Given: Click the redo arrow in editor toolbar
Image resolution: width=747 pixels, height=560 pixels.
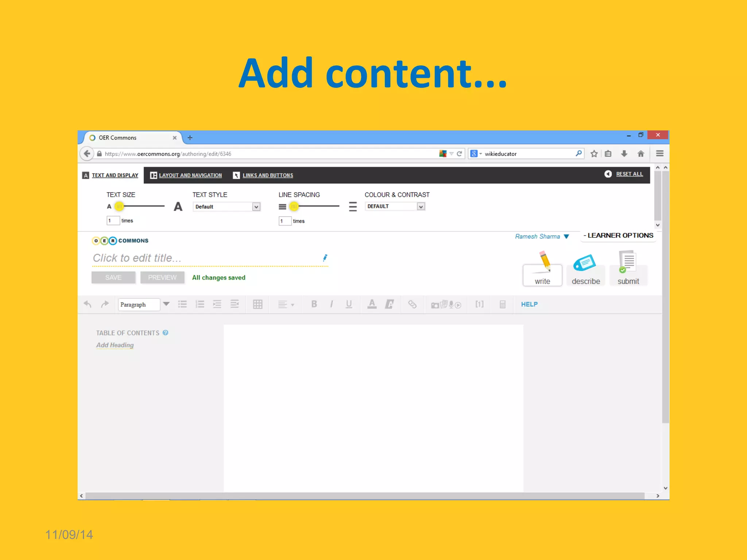Looking at the screenshot, I should [105, 304].
